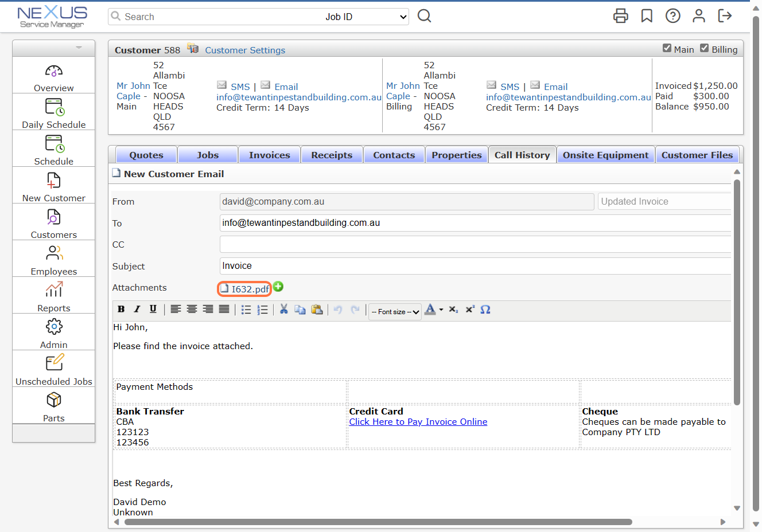Collapse the left sidebar panel
The height and width of the screenshot is (532, 762).
pyautogui.click(x=80, y=48)
